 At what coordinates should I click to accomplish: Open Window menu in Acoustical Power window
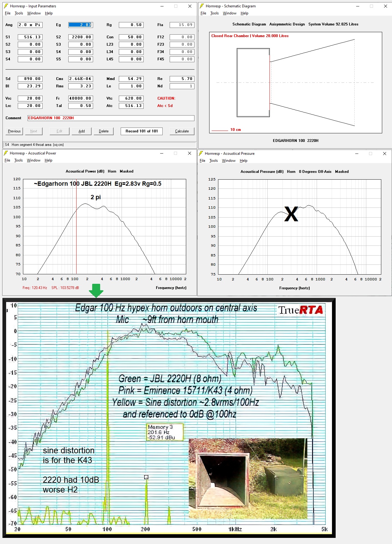point(34,160)
